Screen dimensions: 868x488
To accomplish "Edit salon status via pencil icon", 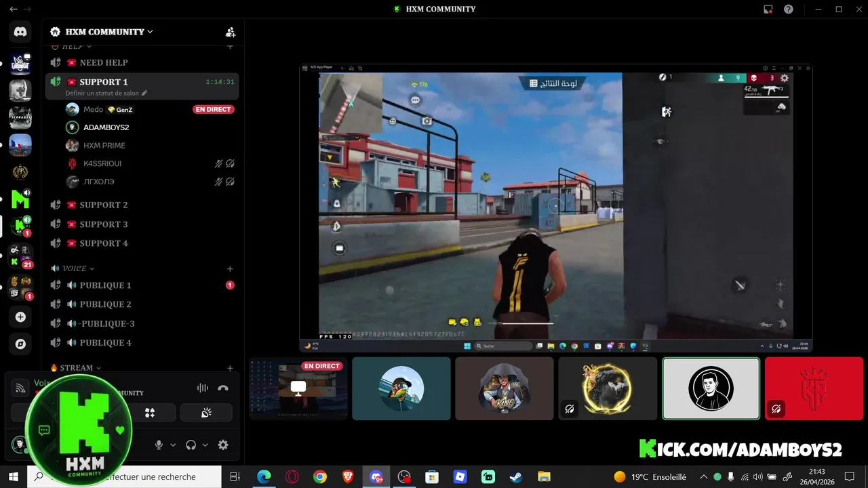I will (144, 93).
